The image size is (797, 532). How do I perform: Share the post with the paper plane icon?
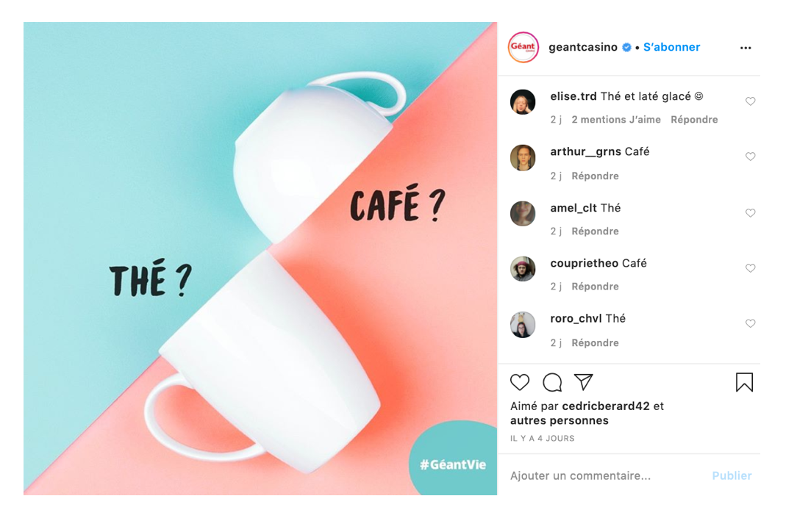tap(584, 381)
